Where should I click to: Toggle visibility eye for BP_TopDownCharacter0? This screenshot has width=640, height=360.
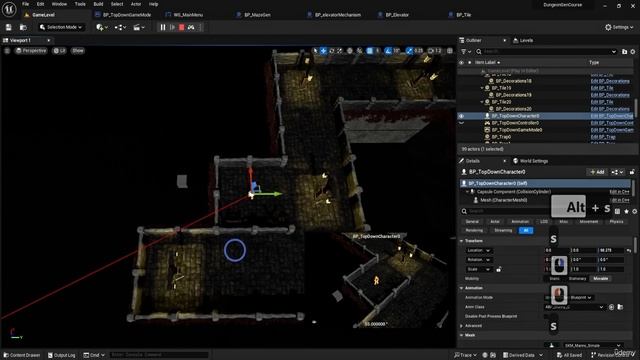click(461, 116)
